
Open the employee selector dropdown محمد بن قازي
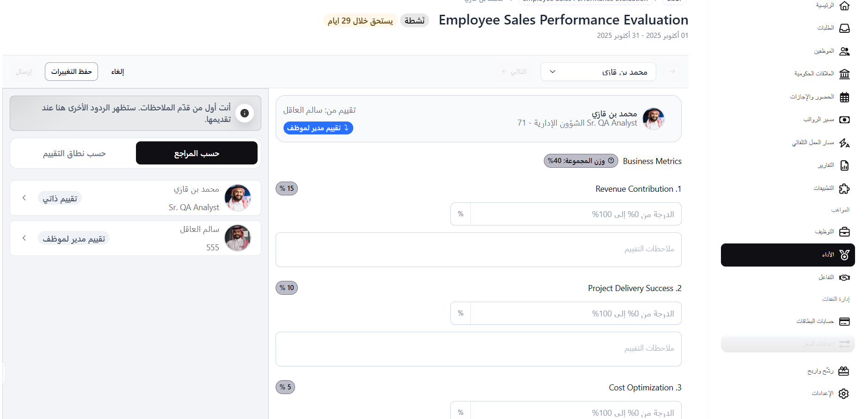tap(598, 72)
